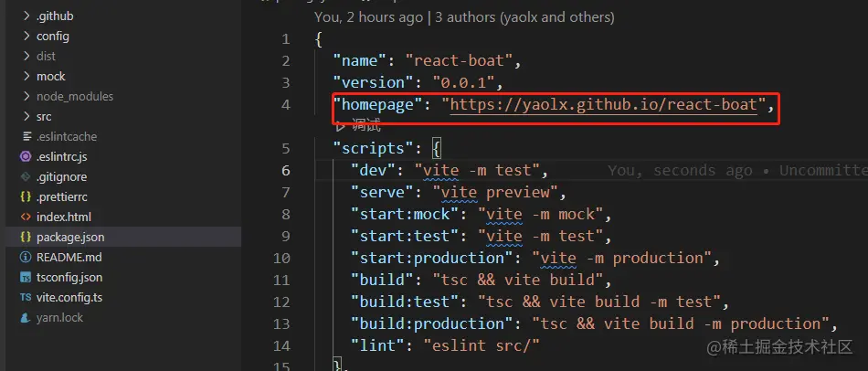Click the index.html angle-bracket icon
This screenshot has height=371, width=868.
tap(26, 217)
